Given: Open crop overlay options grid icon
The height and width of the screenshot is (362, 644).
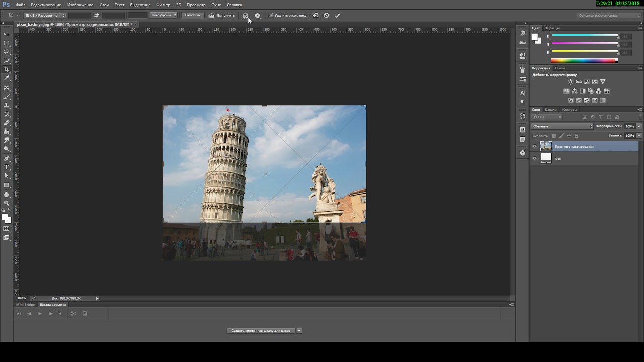Looking at the screenshot, I should [246, 15].
